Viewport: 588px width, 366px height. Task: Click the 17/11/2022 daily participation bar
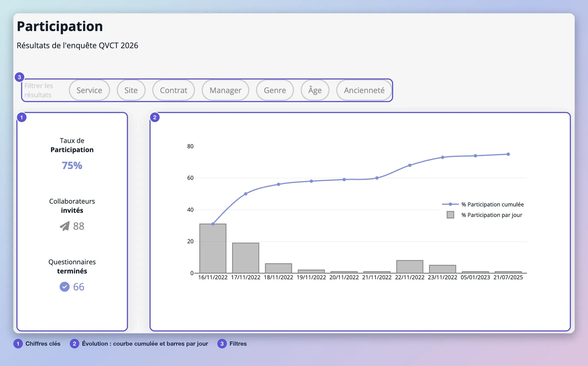(246, 258)
